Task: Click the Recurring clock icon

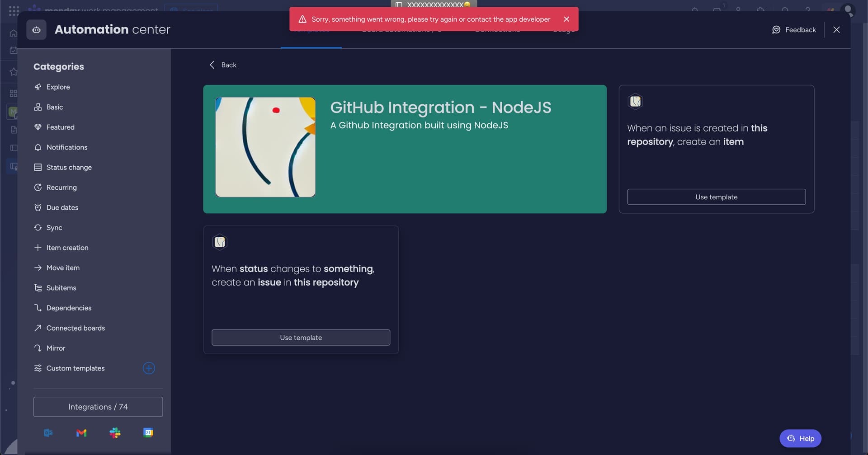Action: click(x=38, y=188)
